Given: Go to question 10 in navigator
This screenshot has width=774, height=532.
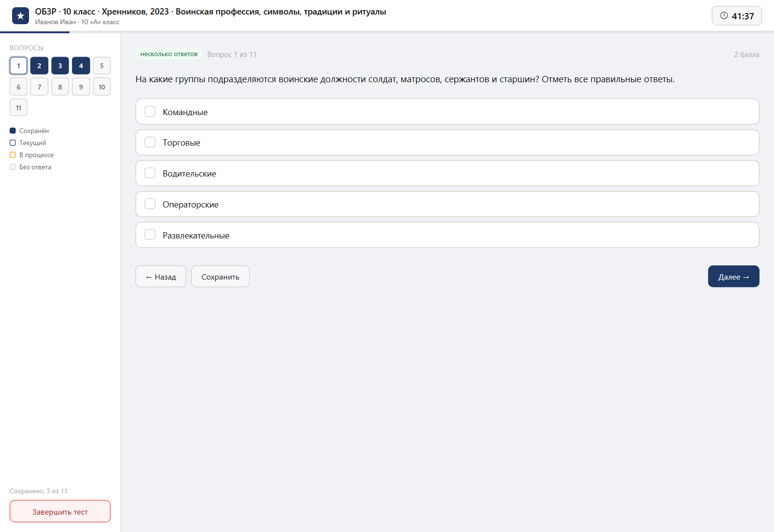Looking at the screenshot, I should [x=102, y=87].
